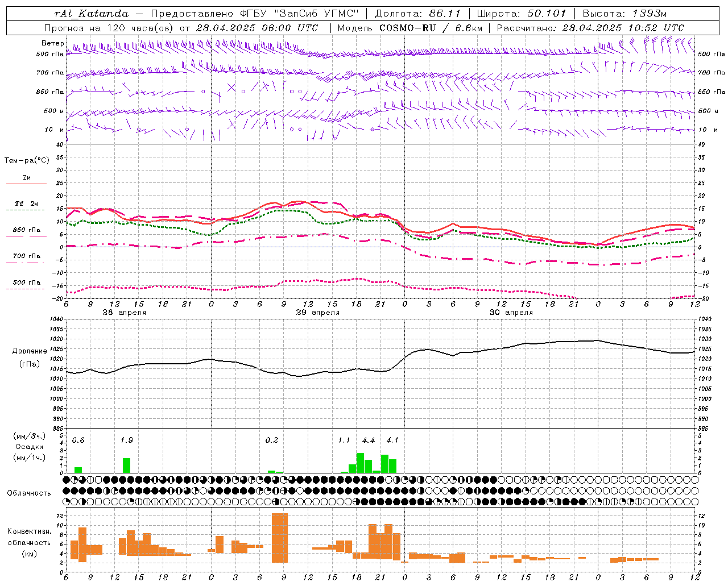The height and width of the screenshot is (582, 728).
Task: Click the Тем-ра(°C) panel label
Action: 27,161
